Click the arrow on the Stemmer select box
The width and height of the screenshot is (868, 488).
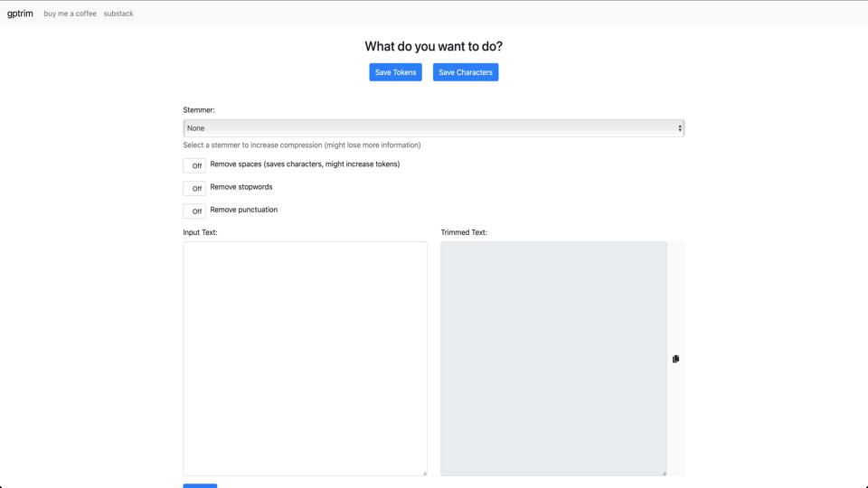click(679, 128)
